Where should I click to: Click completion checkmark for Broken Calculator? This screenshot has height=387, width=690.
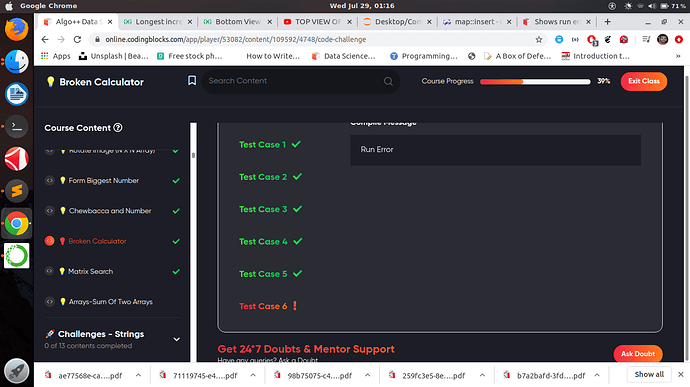point(176,241)
